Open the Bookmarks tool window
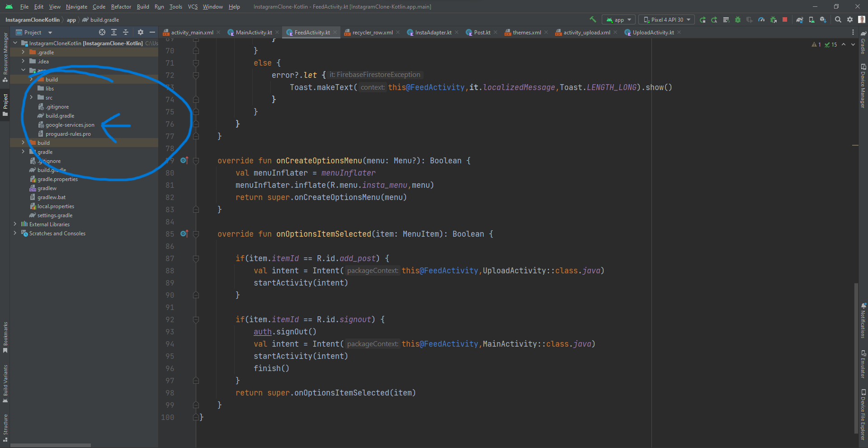The height and width of the screenshot is (448, 868). pos(5,338)
